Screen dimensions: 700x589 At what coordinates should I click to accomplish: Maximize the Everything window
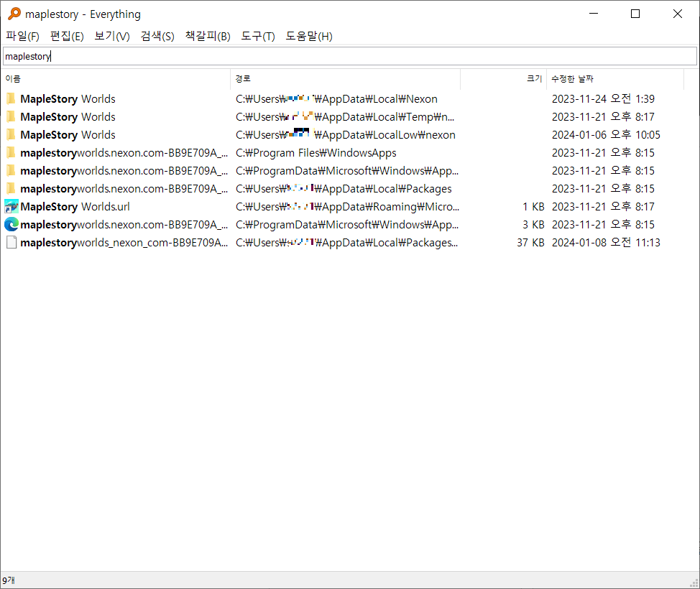(x=635, y=14)
